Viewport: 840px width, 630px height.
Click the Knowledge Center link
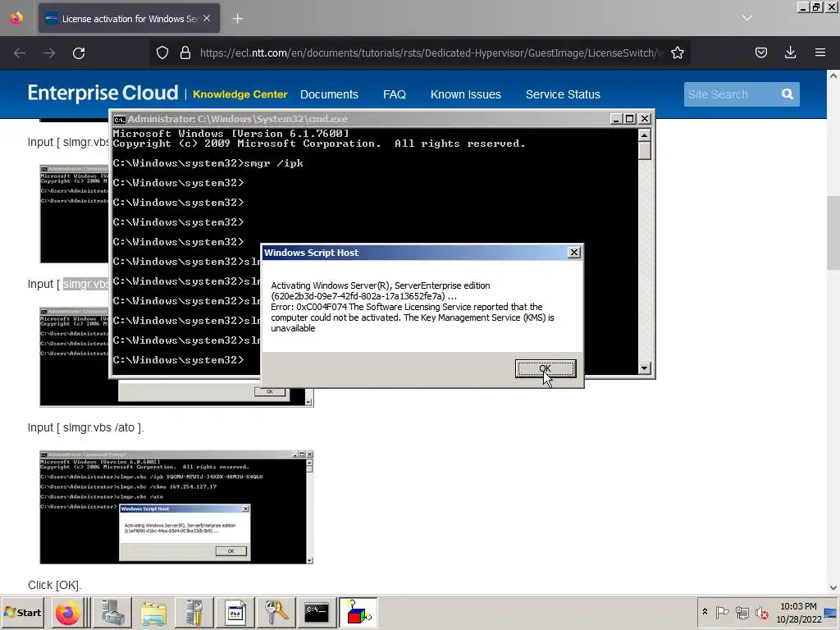pyautogui.click(x=240, y=94)
